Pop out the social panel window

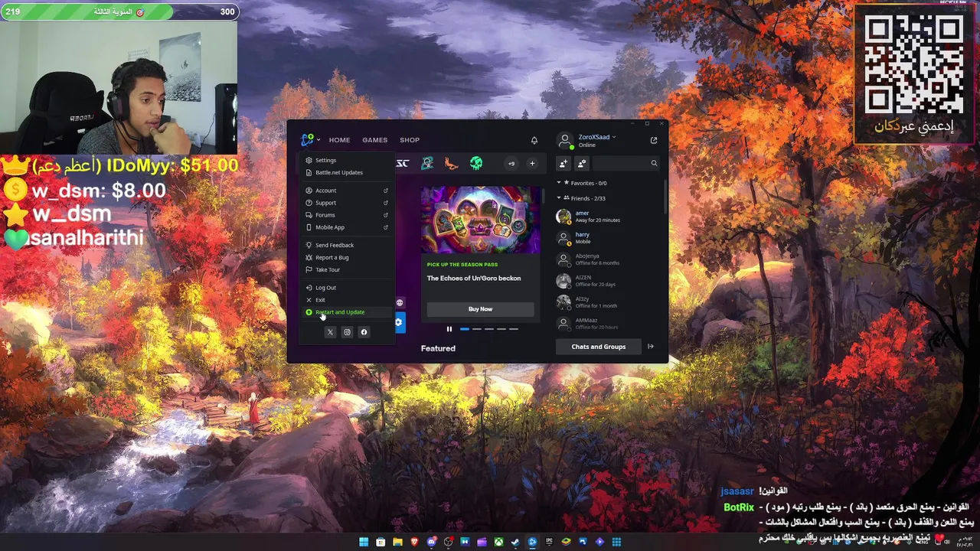pos(654,140)
